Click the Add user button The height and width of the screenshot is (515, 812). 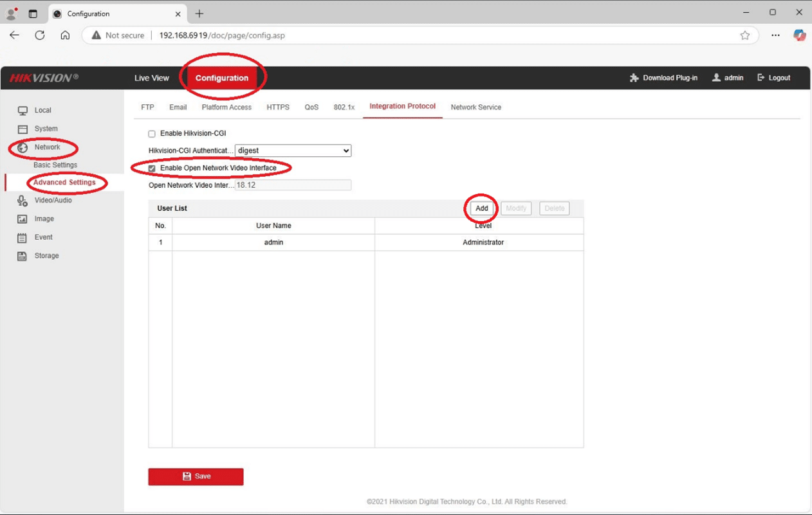point(482,208)
